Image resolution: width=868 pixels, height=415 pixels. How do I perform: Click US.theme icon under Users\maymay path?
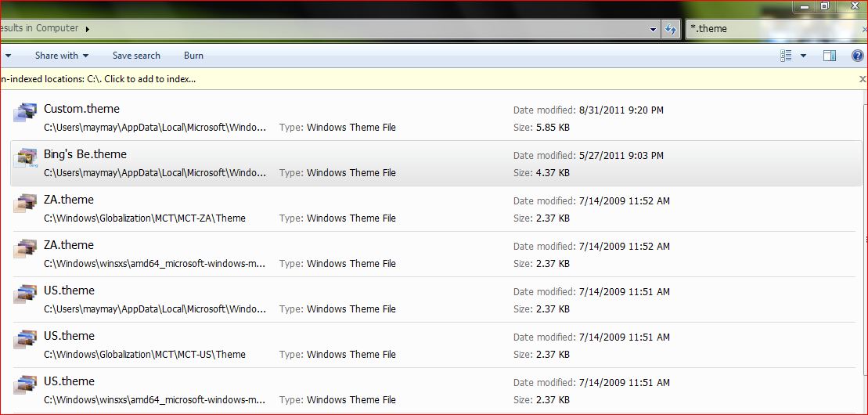coord(25,294)
